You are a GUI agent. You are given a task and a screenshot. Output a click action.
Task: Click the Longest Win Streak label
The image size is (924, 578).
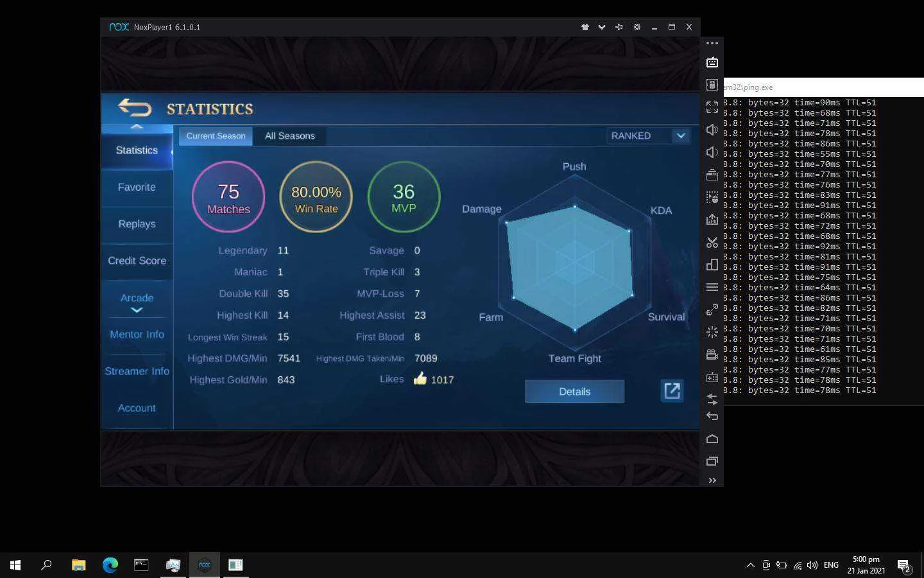point(227,337)
